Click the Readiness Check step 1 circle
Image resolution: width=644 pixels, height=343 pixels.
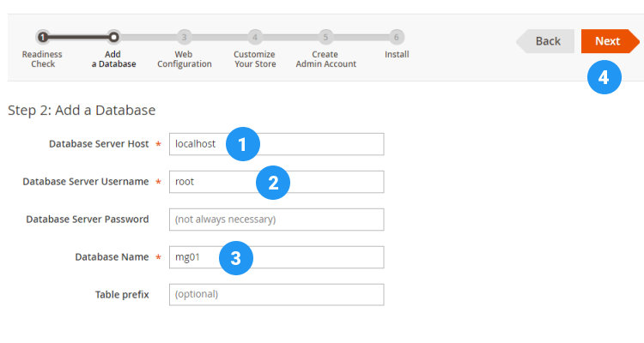43,37
